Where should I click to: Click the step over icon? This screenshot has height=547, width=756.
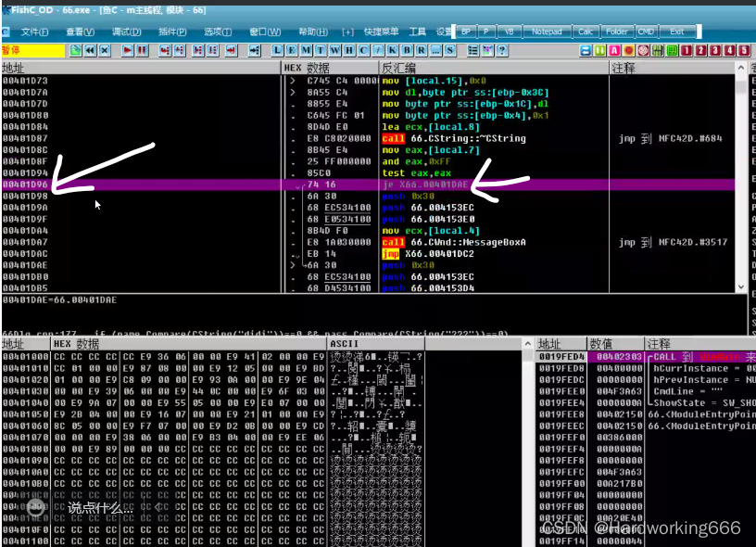pos(180,51)
